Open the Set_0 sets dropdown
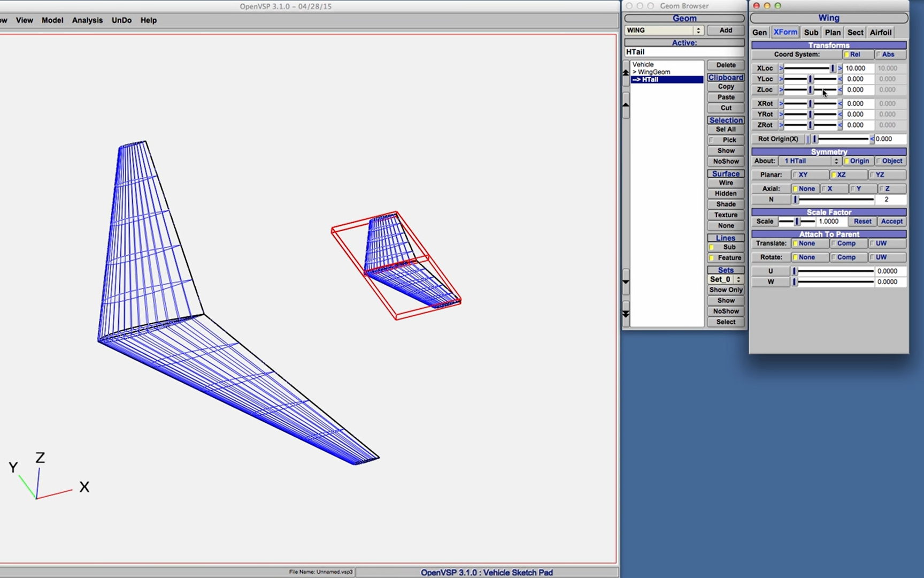 click(725, 279)
